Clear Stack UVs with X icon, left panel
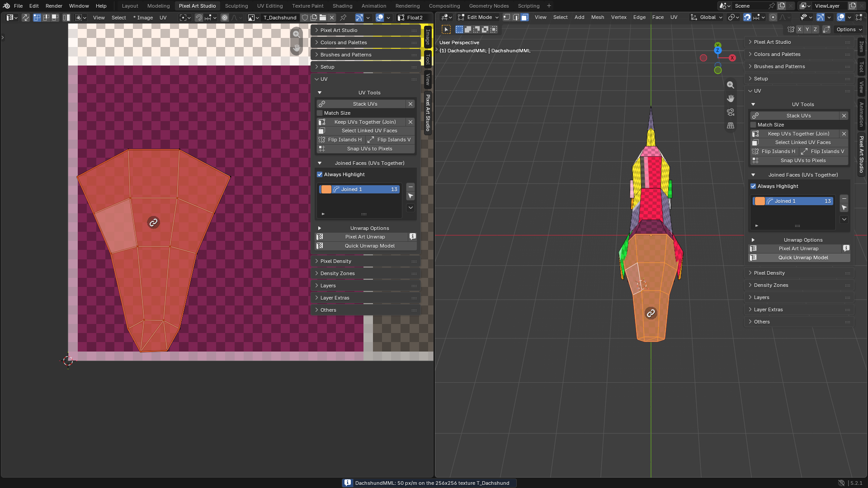 pos(410,104)
